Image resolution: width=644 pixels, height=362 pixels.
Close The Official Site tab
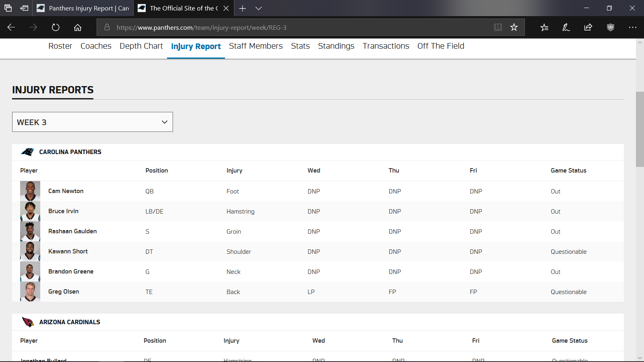coord(226,8)
